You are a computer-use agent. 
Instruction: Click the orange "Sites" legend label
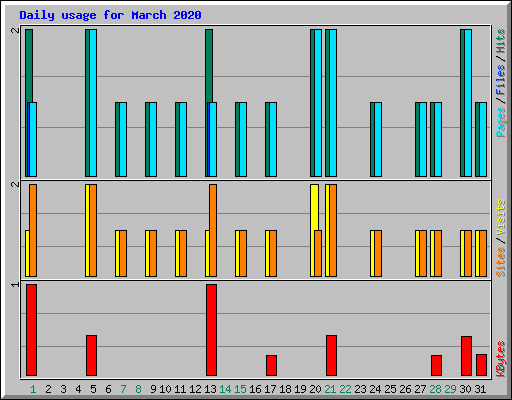501,262
